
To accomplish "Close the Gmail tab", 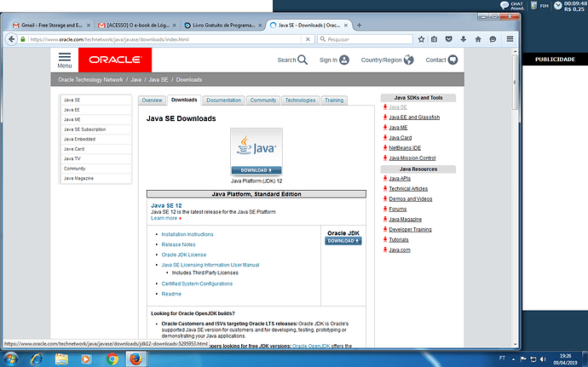I will [x=89, y=26].
